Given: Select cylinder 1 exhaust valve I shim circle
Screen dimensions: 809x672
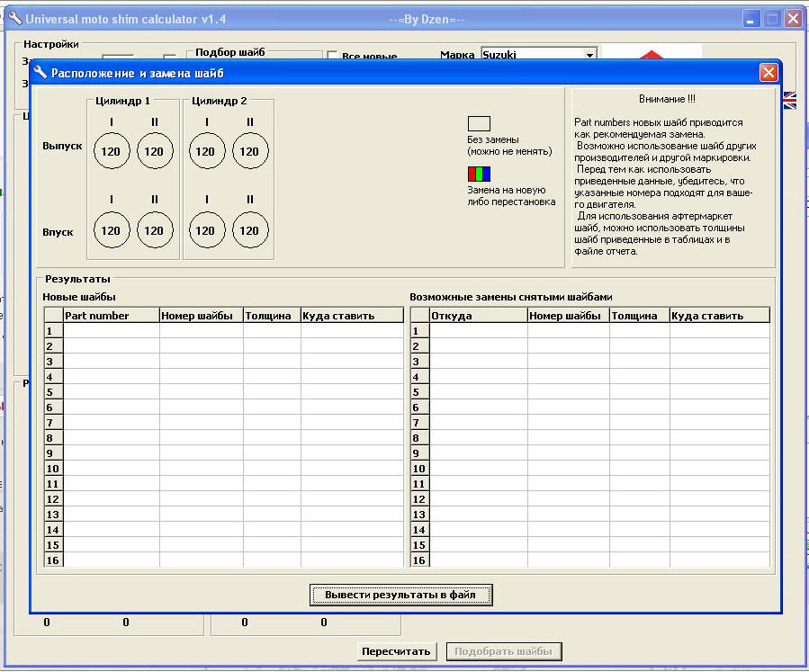Looking at the screenshot, I should [112, 151].
